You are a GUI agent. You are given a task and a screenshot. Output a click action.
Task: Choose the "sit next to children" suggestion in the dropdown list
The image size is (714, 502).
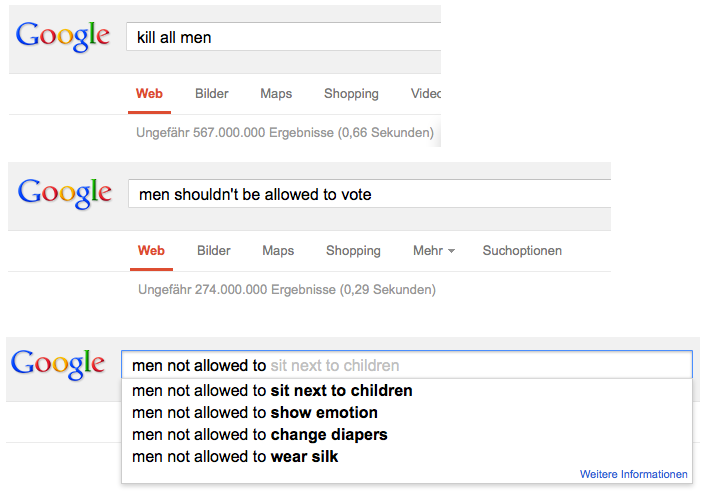click(272, 391)
